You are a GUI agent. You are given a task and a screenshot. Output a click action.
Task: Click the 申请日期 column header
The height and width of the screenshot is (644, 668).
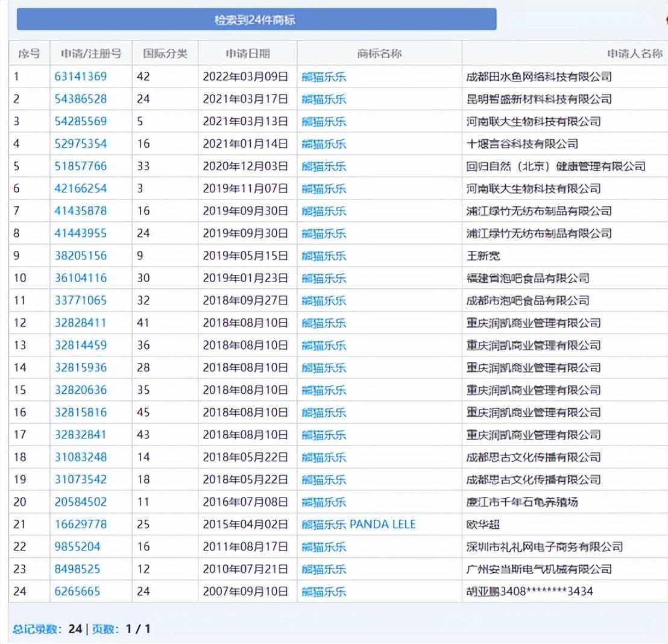coord(248,53)
